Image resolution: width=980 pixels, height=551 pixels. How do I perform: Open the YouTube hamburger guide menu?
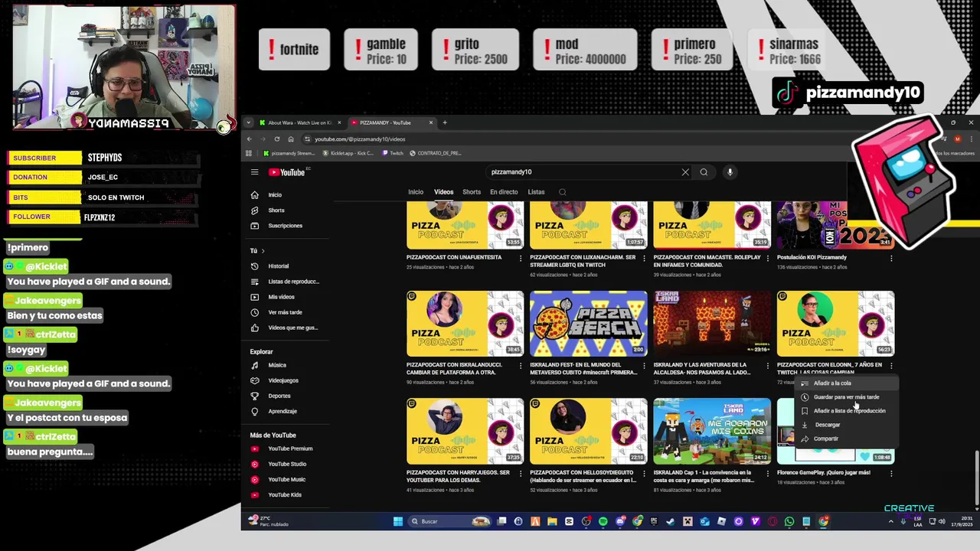point(254,172)
